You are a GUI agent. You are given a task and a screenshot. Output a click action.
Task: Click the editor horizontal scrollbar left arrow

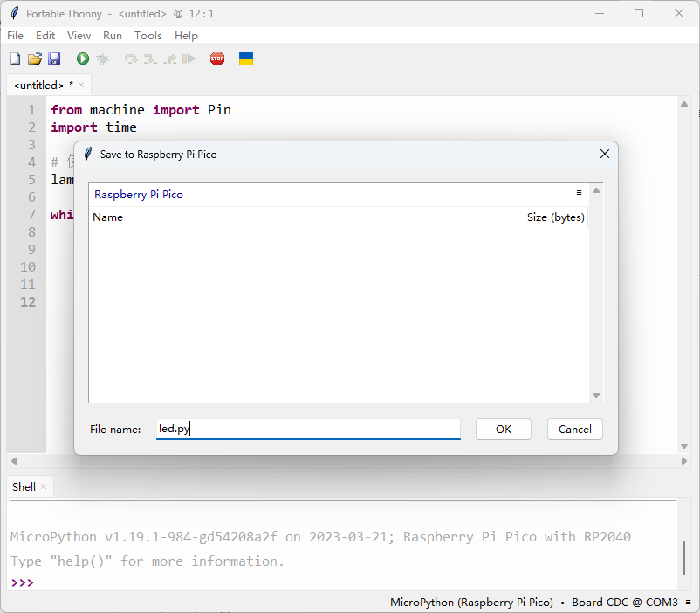pos(14,461)
